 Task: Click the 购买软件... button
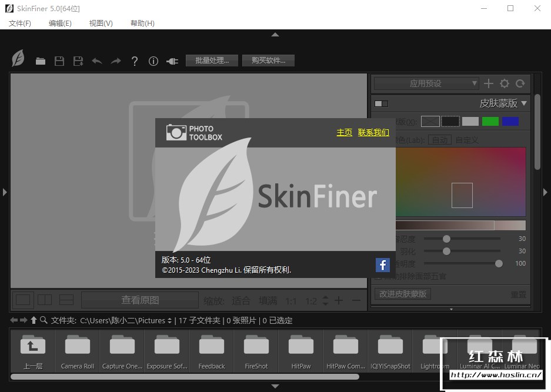tap(268, 61)
